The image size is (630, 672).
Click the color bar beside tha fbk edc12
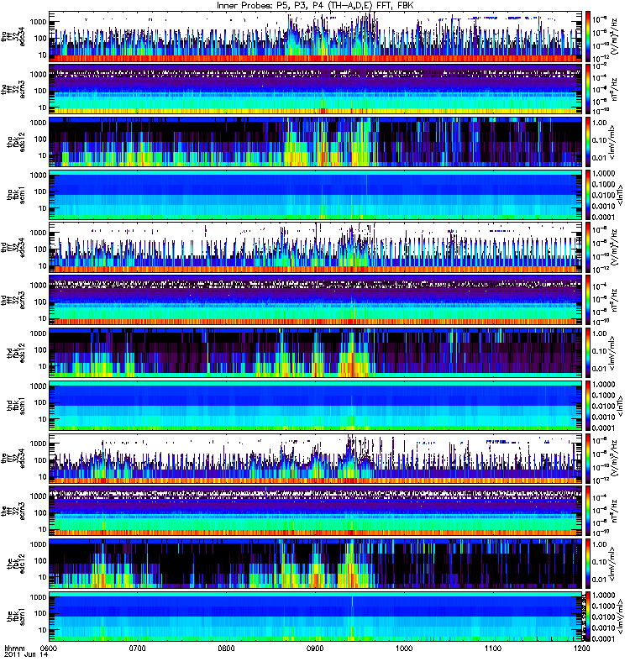click(588, 142)
